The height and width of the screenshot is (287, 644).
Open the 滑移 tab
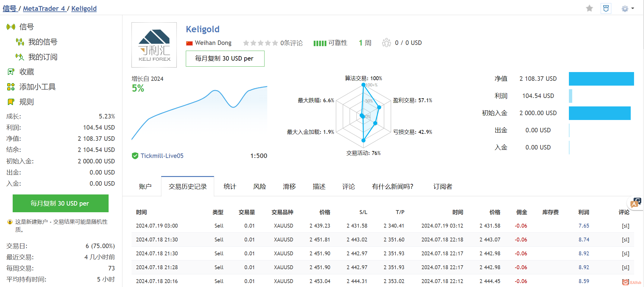289,187
